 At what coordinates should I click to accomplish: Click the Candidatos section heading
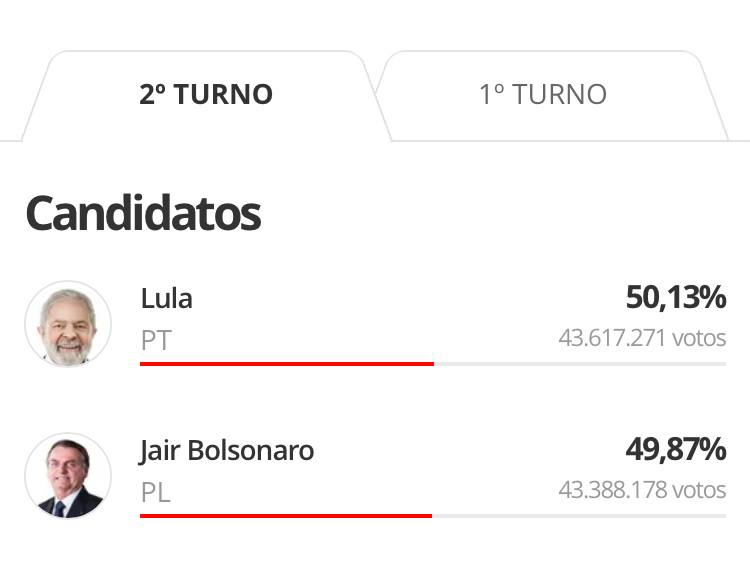pyautogui.click(x=143, y=214)
